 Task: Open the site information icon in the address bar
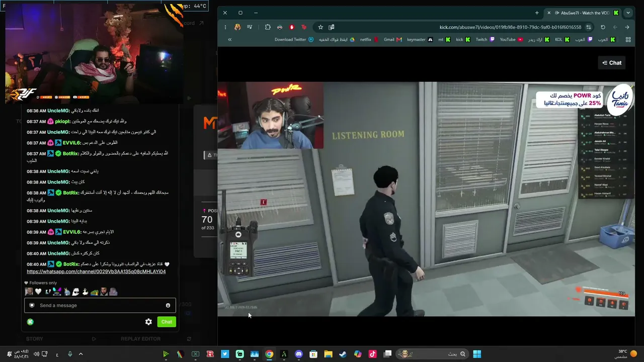(x=589, y=27)
